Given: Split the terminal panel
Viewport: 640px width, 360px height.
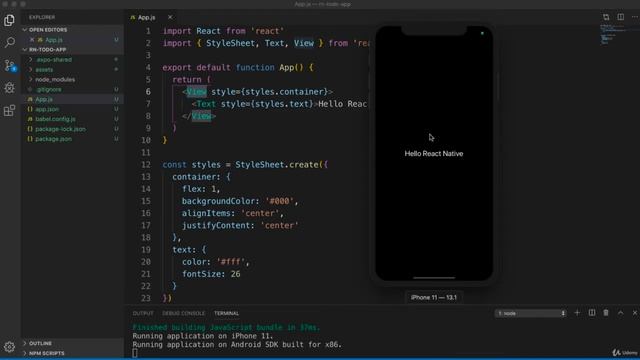Looking at the screenshot, I should coord(592,313).
